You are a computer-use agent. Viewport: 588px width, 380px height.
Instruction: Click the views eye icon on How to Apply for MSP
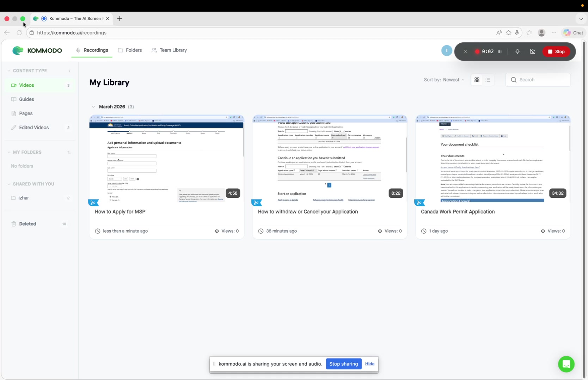[x=217, y=231]
